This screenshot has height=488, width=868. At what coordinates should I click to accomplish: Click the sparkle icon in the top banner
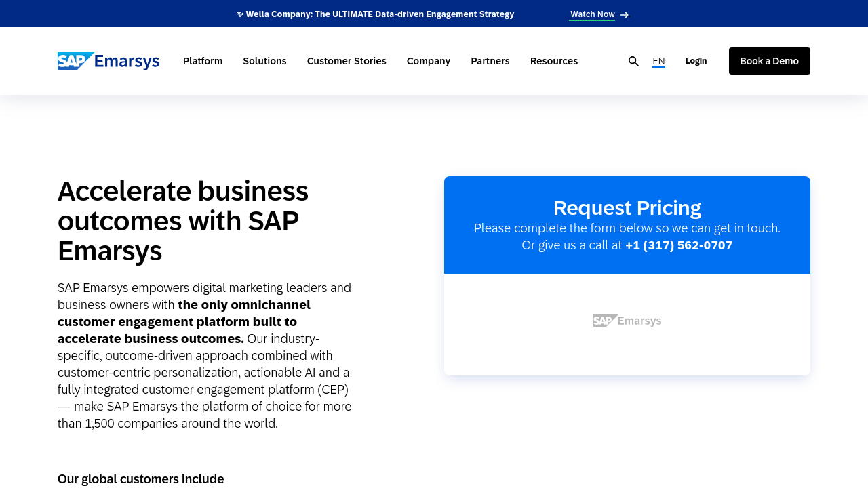(240, 14)
